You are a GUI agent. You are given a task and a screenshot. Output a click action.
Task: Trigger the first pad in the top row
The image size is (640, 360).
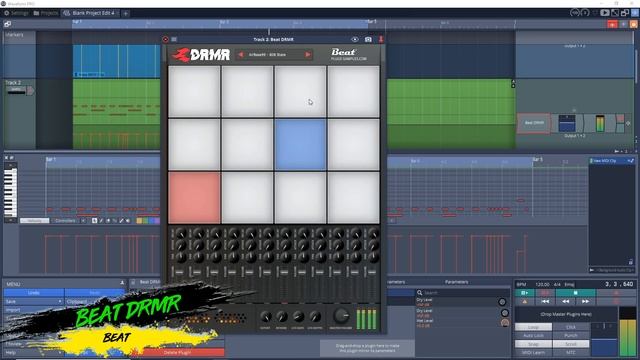[x=194, y=92]
